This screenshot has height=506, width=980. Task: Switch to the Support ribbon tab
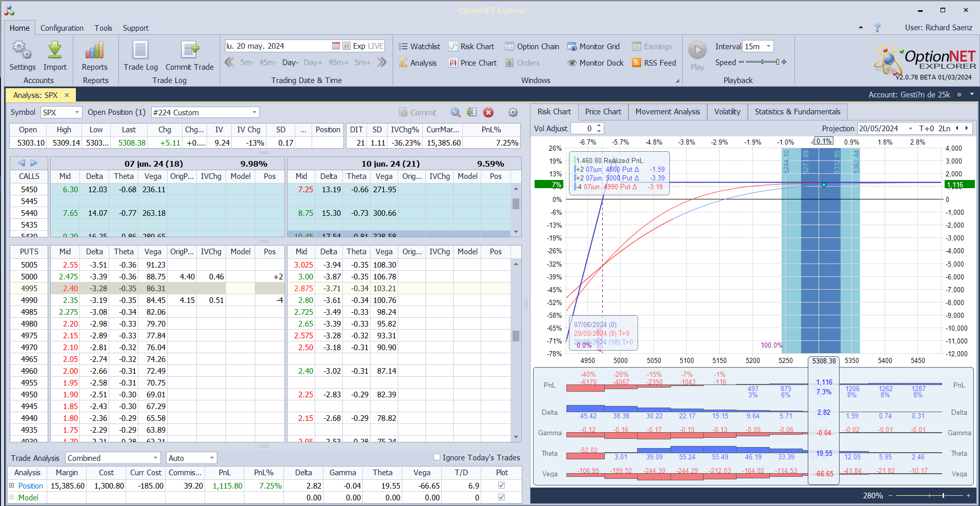pos(136,28)
